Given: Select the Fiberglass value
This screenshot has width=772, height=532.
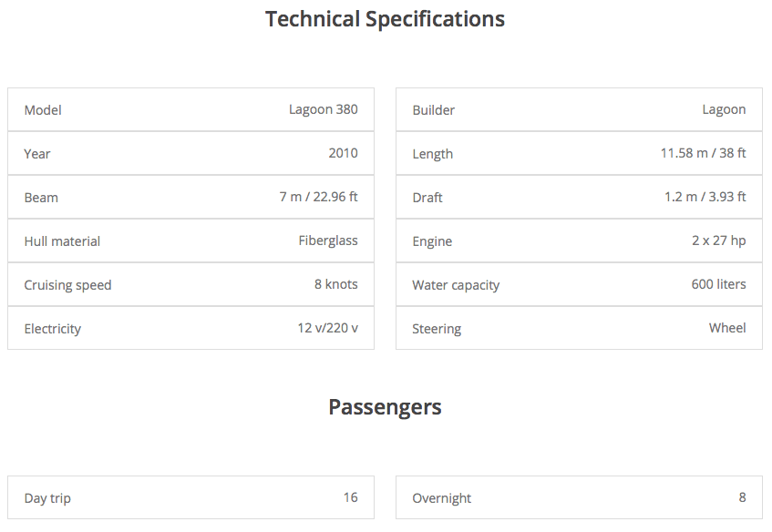Looking at the screenshot, I should click(x=328, y=240).
